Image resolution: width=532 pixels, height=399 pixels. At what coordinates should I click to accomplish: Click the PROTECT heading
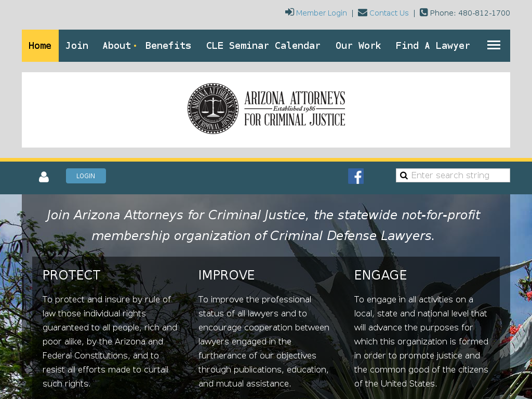[x=72, y=275]
